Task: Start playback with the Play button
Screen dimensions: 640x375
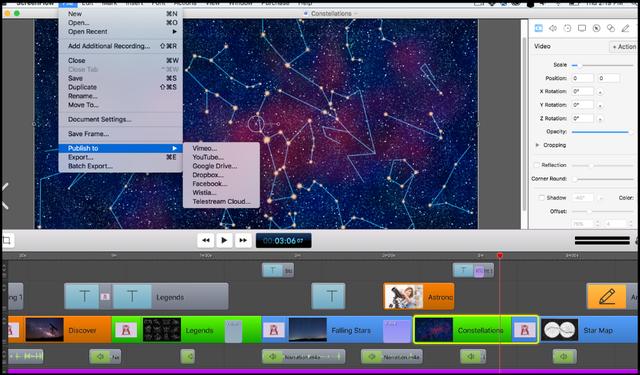Action: 224,240
